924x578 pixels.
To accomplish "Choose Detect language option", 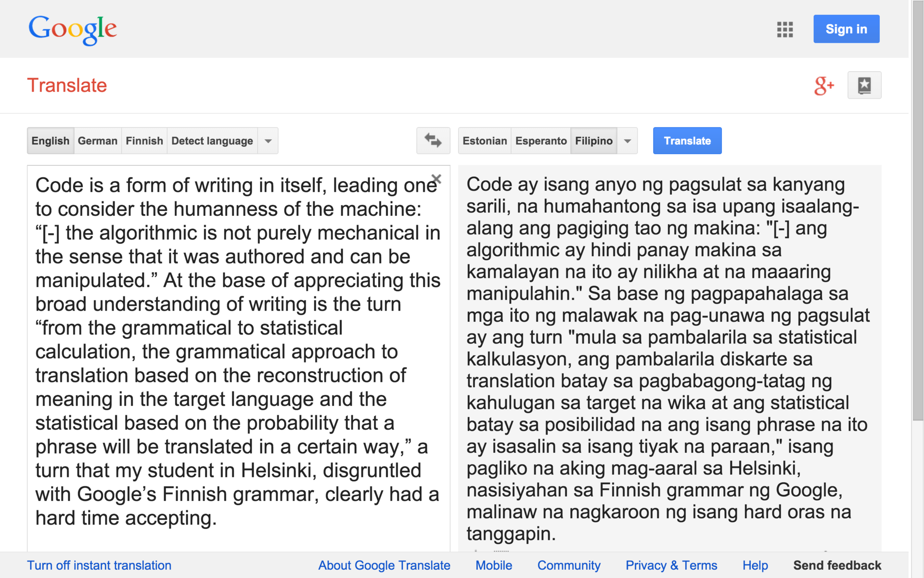I will 212,141.
